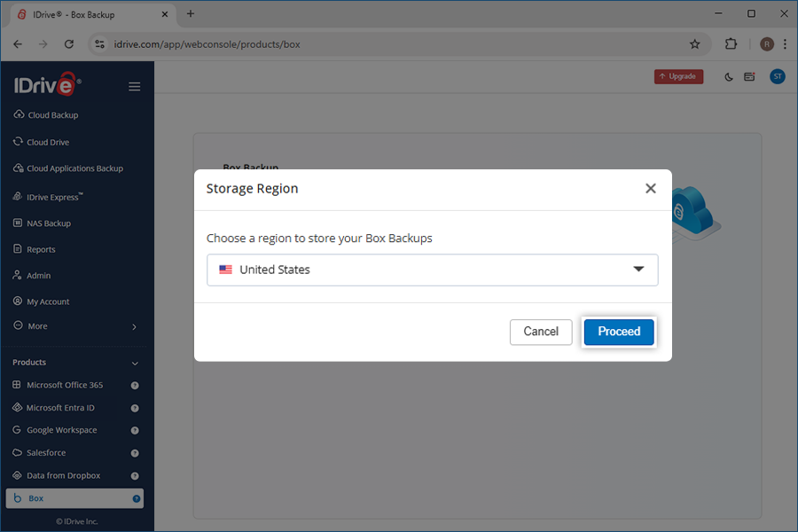Select Microsoft Entra ID product
Screen dimensions: 798x532
[x=53, y=408]
